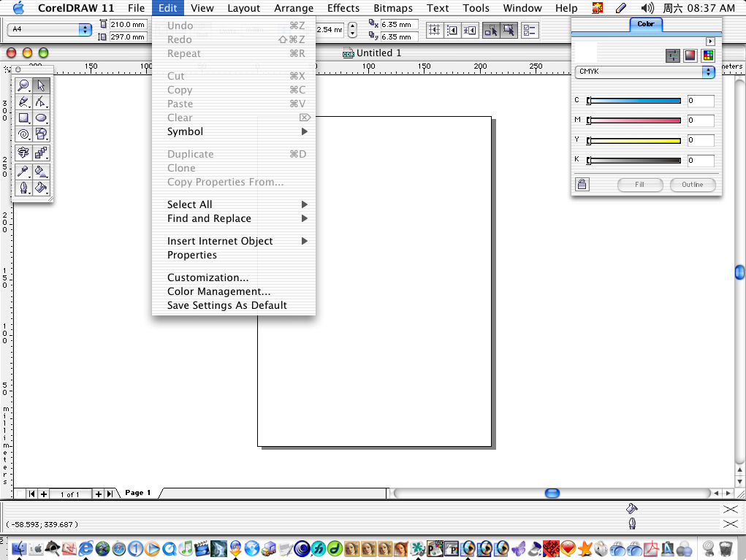This screenshot has height=560, width=746.
Task: Open the Arrange menu
Action: [294, 8]
